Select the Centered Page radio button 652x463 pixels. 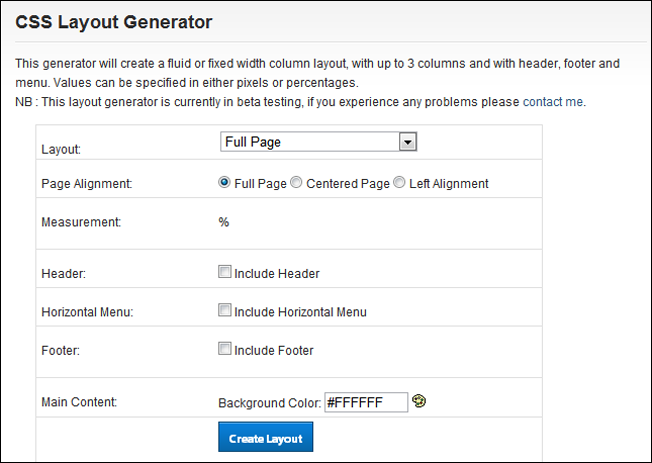(x=296, y=182)
